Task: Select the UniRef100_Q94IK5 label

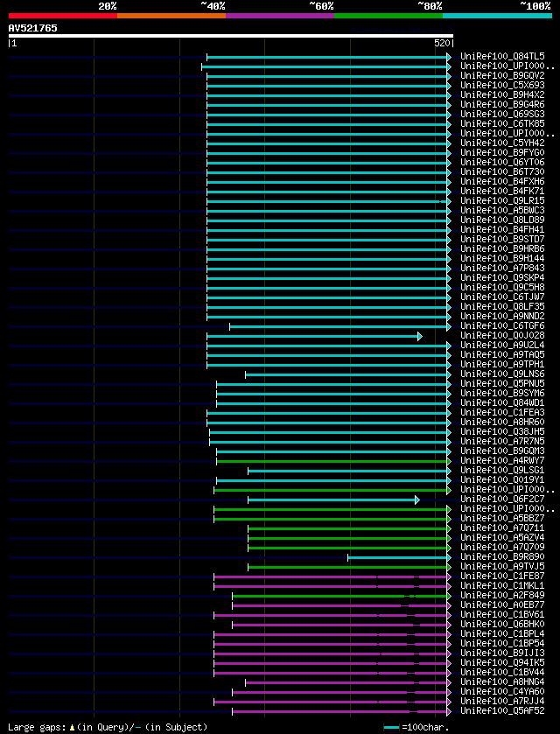Action: click(502, 663)
